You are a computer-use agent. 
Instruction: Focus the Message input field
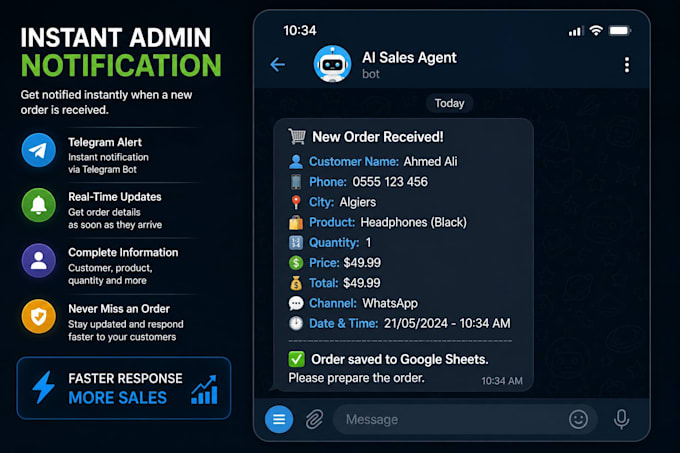[465, 419]
